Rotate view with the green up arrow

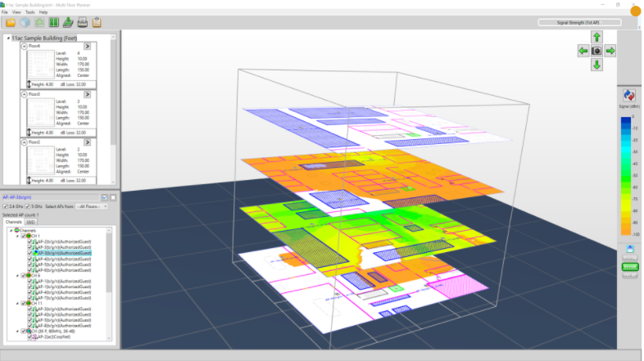click(596, 37)
